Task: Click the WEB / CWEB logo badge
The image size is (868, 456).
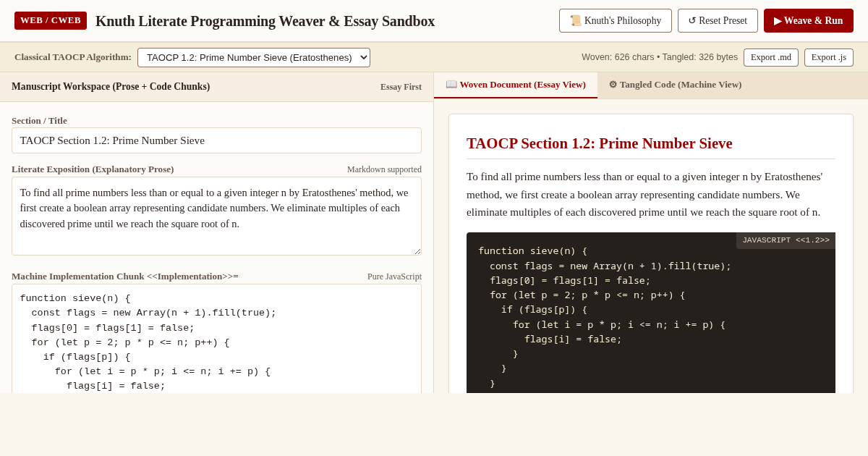Action: click(51, 20)
